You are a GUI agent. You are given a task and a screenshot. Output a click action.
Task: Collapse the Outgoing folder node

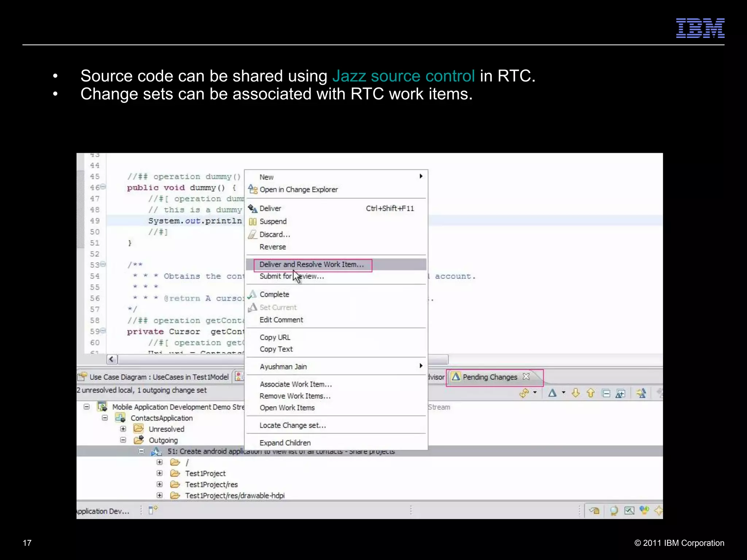123,440
